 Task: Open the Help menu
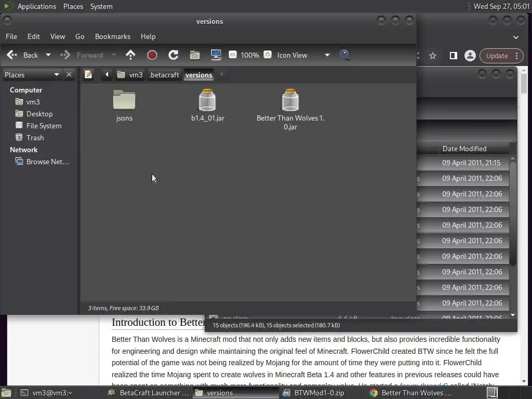(x=148, y=36)
